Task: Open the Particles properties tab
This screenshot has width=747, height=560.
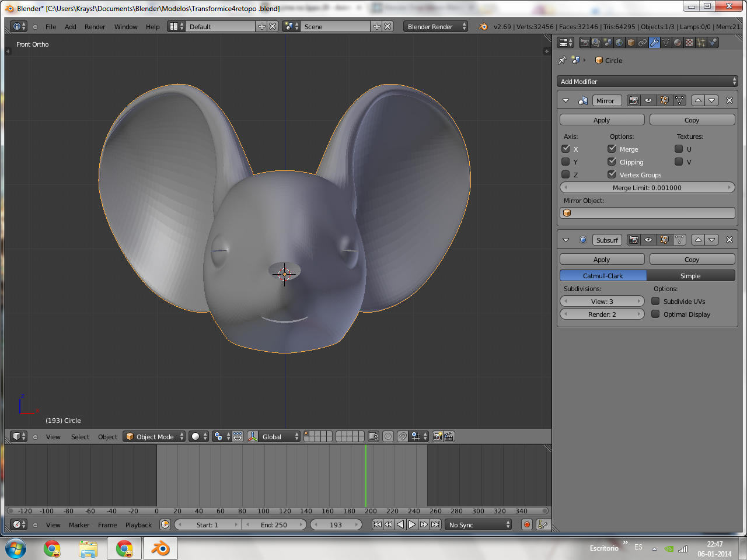Action: click(x=701, y=43)
